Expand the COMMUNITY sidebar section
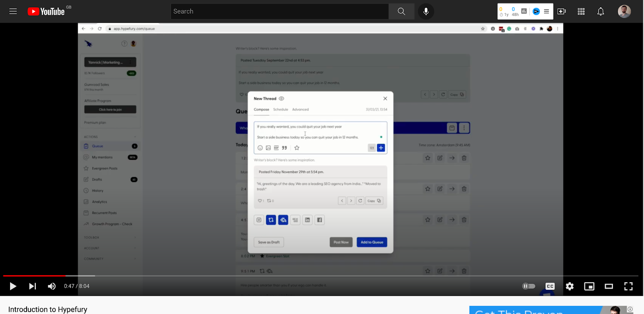Image resolution: width=644 pixels, height=314 pixels. tap(110, 259)
